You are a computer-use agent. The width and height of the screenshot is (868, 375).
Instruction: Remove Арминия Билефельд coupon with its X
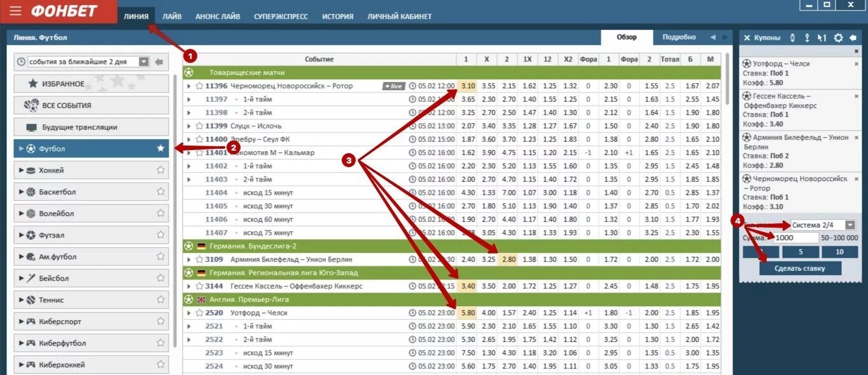coord(856,137)
